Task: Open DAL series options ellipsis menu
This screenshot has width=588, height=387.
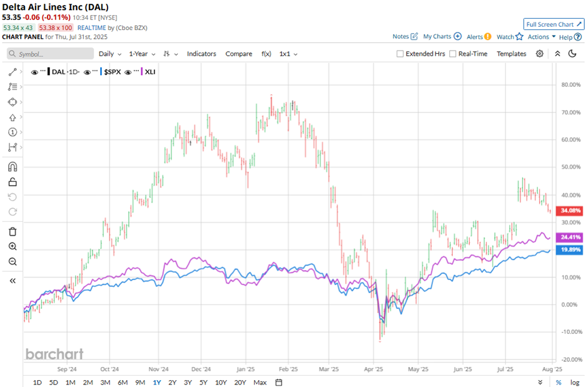Action: pyautogui.click(x=43, y=71)
